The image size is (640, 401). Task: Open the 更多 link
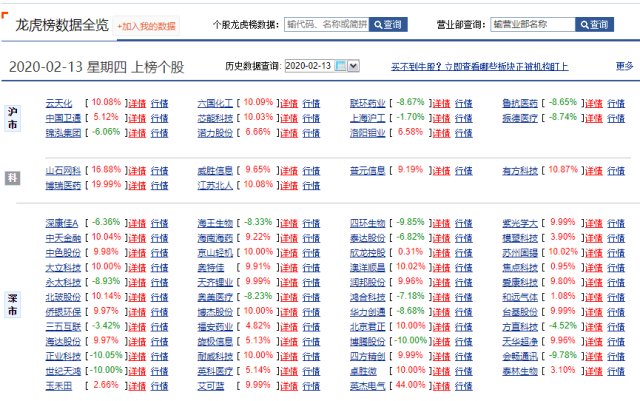(x=624, y=66)
